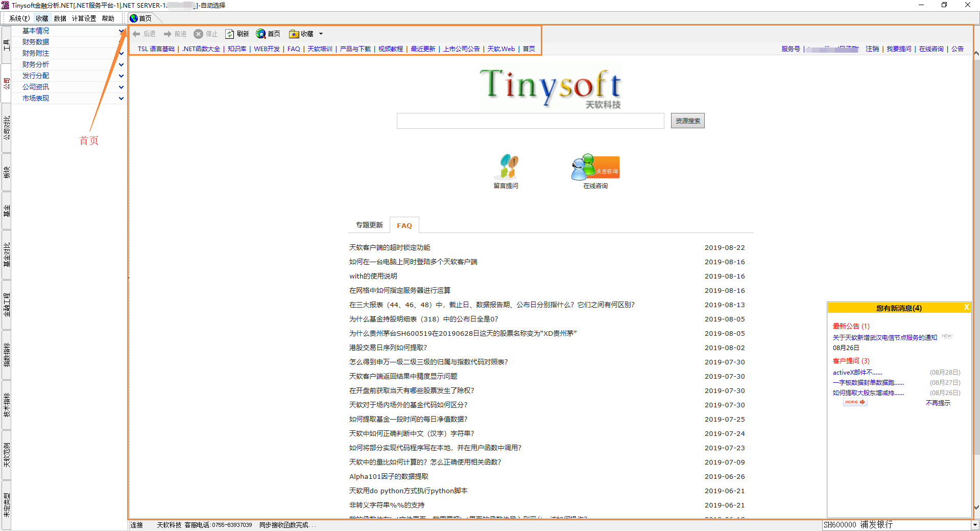The image size is (980, 531).
Task: Switch to the 金融工程 side tab
Action: [x=6, y=305]
